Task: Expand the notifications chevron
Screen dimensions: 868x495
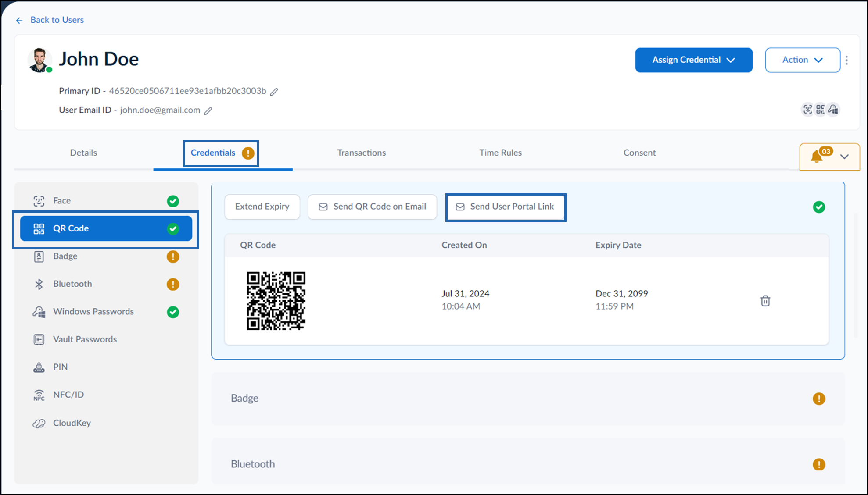Action: [x=844, y=157]
